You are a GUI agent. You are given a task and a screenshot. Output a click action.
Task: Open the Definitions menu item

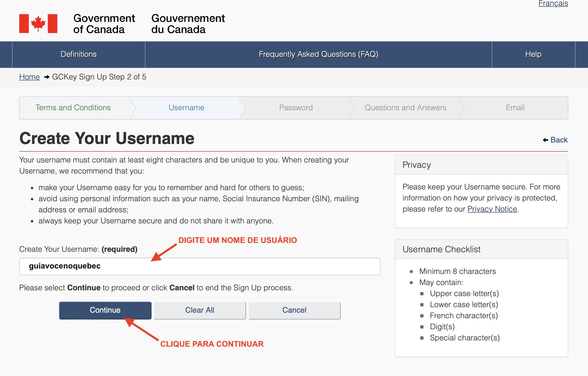[79, 54]
